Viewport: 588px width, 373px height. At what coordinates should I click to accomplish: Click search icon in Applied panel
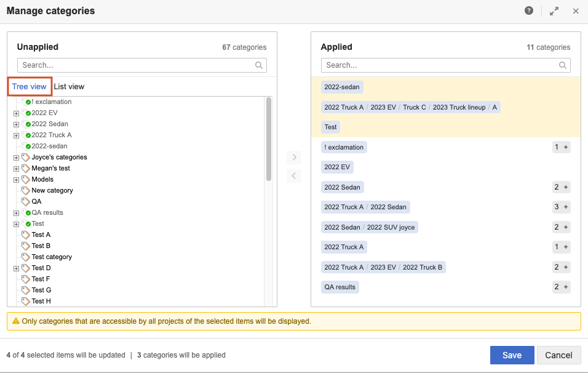pyautogui.click(x=563, y=65)
